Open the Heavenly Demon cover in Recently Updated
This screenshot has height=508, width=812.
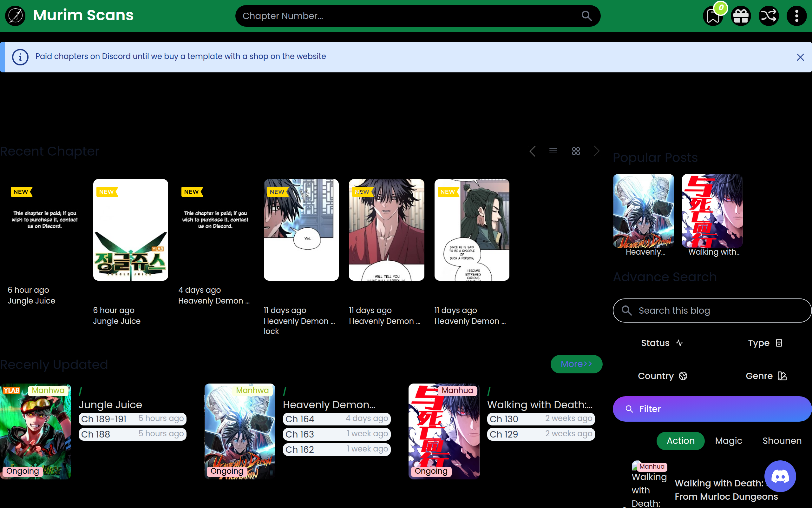(x=239, y=431)
